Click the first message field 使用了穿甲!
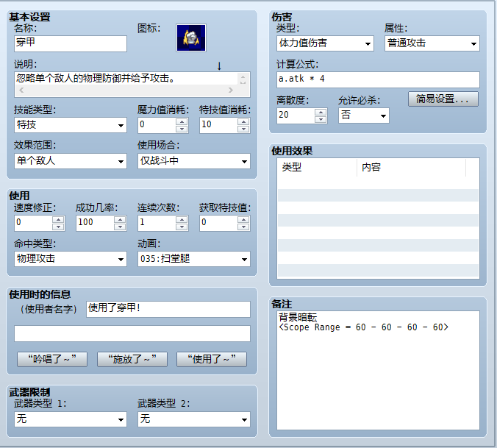The image size is (497, 448). pyautogui.click(x=168, y=309)
